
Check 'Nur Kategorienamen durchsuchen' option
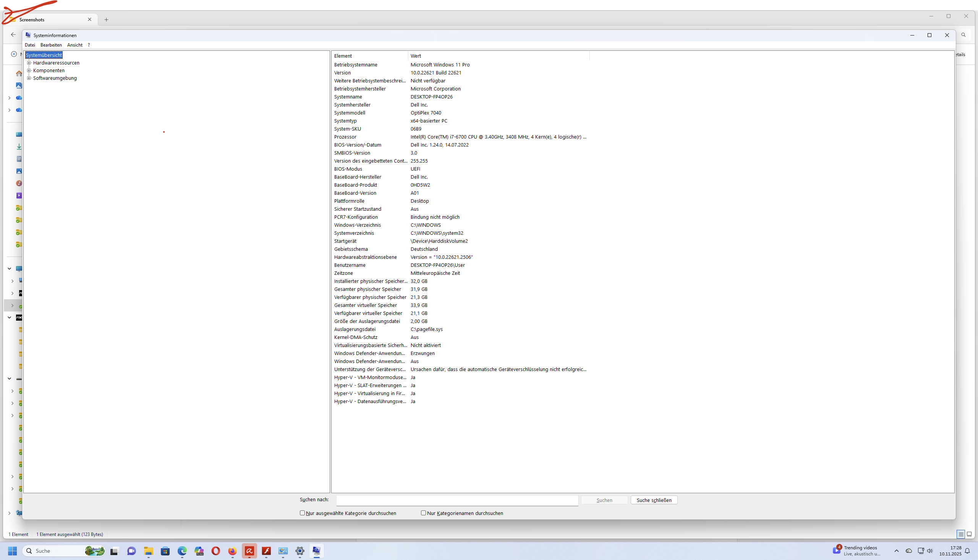(x=423, y=513)
